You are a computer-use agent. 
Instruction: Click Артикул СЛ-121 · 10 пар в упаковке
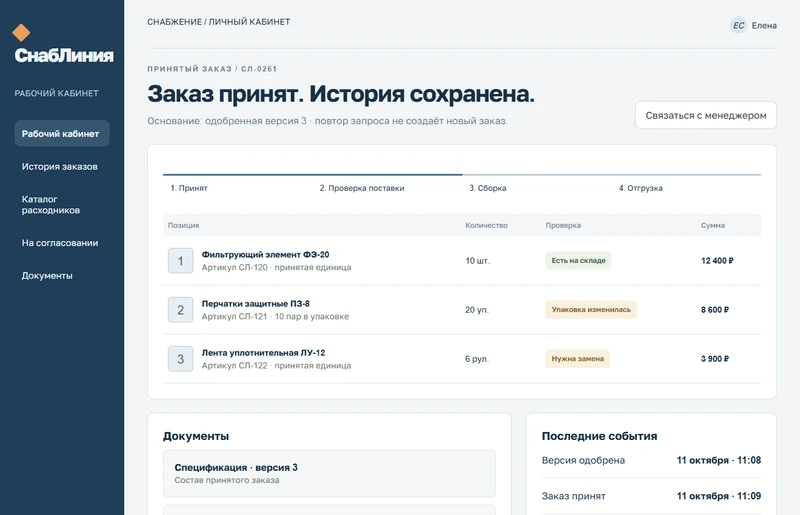pyautogui.click(x=275, y=316)
